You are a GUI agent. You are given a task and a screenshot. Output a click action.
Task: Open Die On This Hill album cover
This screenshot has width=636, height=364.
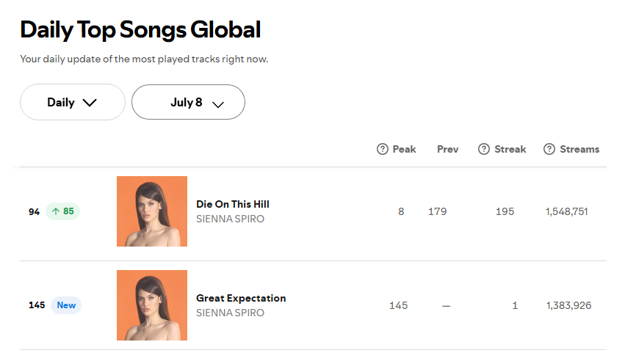pos(152,211)
